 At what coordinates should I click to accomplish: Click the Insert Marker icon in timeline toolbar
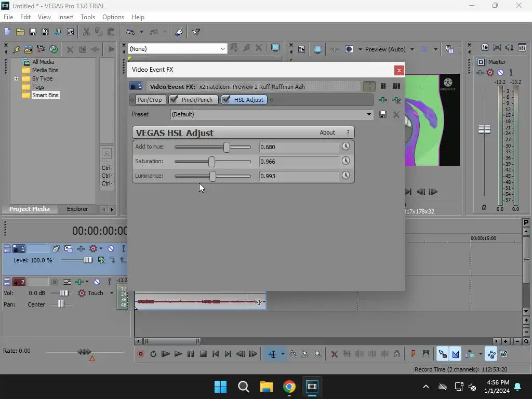click(413, 354)
